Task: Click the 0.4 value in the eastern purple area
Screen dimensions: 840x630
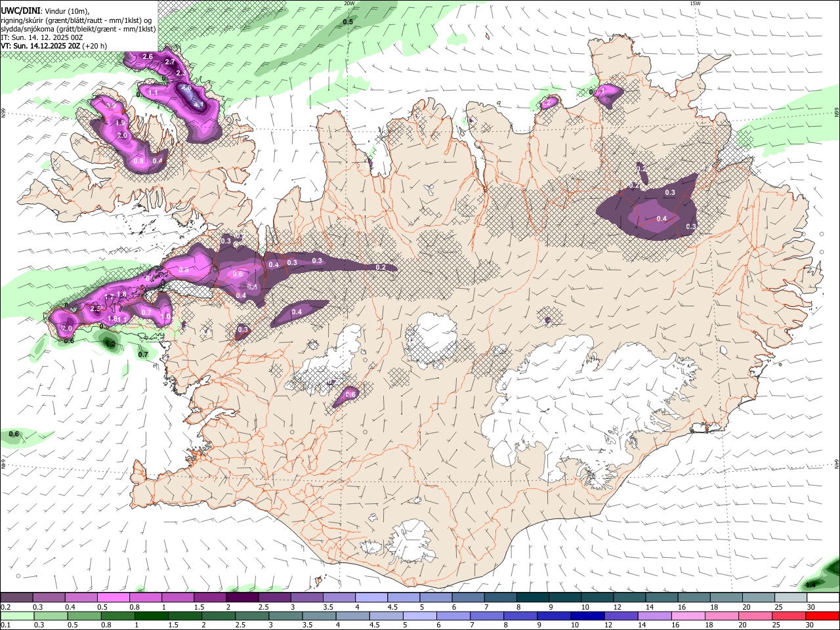Action: click(661, 219)
